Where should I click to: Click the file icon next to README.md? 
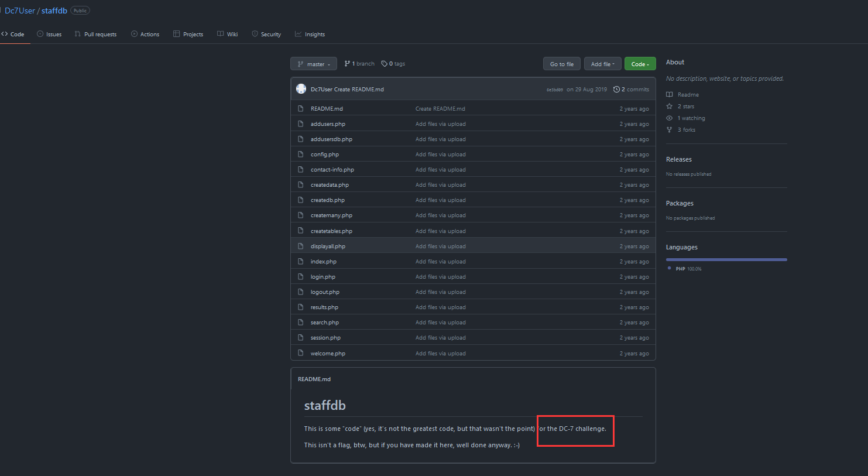(300, 109)
